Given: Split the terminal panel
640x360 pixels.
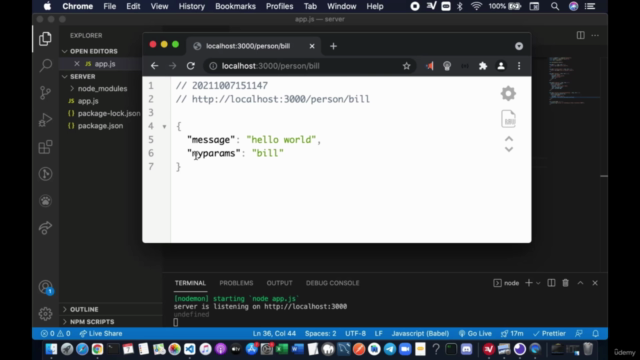Looking at the screenshot, I should (x=551, y=283).
